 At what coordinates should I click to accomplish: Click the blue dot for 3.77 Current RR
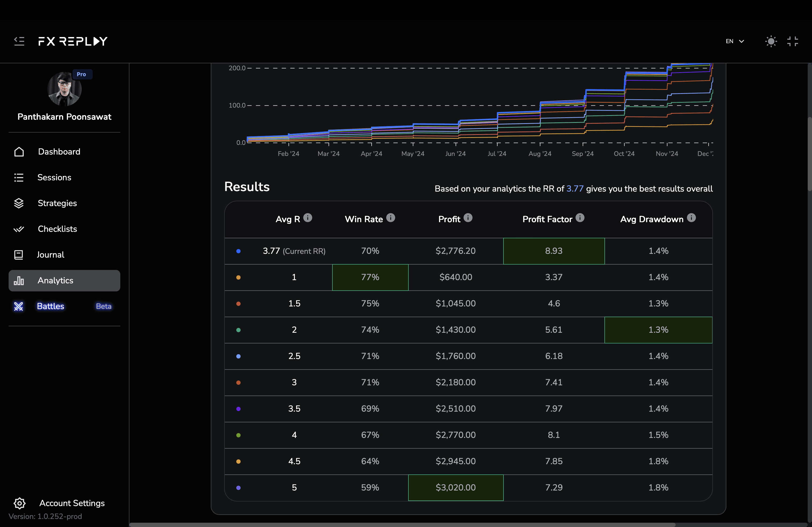[238, 251]
